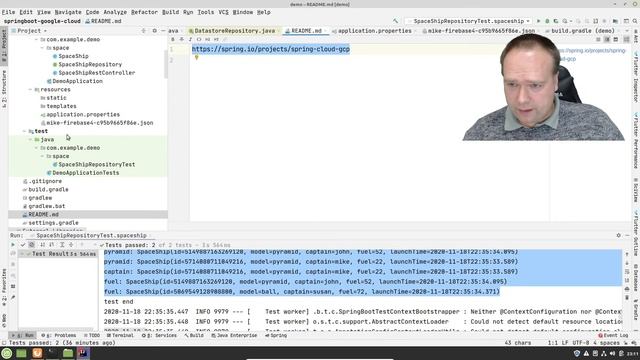Toggle the Project tool window side tab
Screen dimensions: 640x360
pyautogui.click(x=4, y=45)
